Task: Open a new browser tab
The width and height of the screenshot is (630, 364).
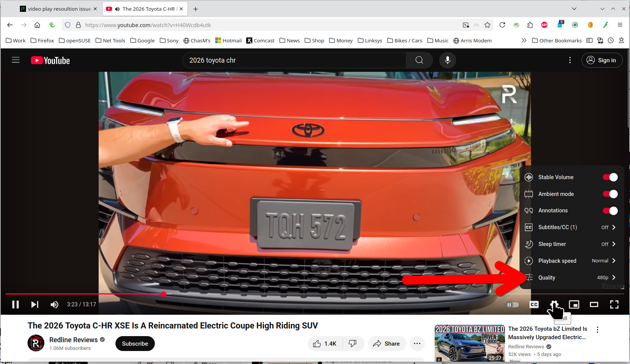Action: coord(196,9)
